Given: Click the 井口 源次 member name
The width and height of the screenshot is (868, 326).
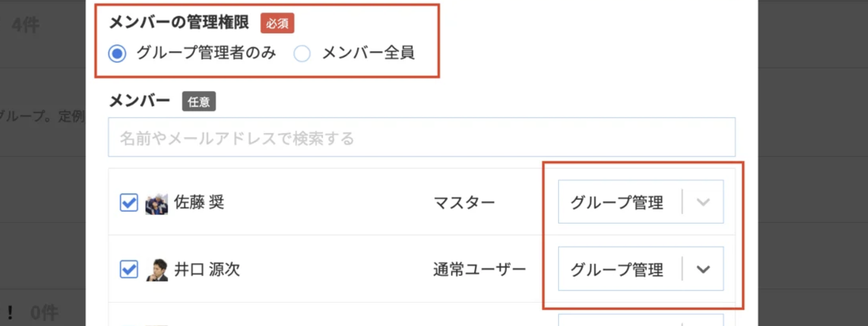Looking at the screenshot, I should (x=207, y=269).
